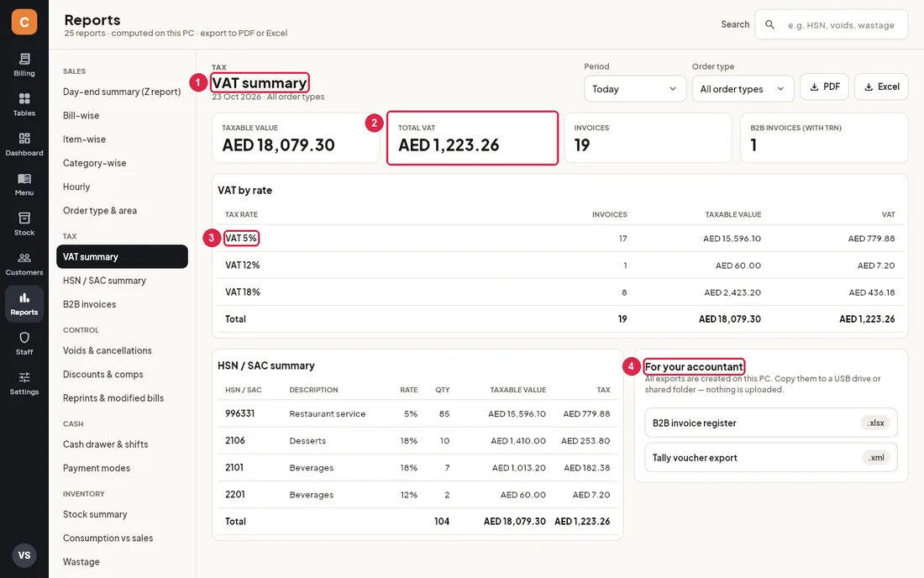Open the Customers section
Viewport: 924px width, 578px height.
[24, 264]
